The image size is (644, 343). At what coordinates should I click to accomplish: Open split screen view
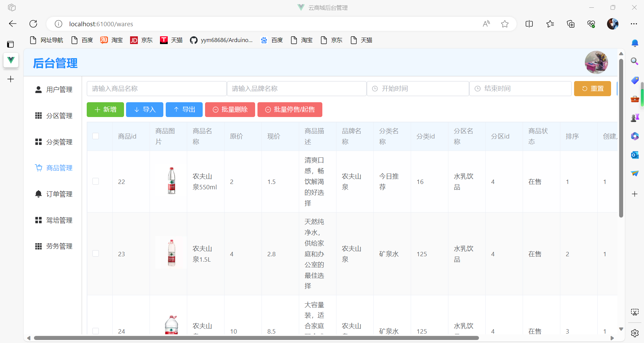[x=529, y=24]
